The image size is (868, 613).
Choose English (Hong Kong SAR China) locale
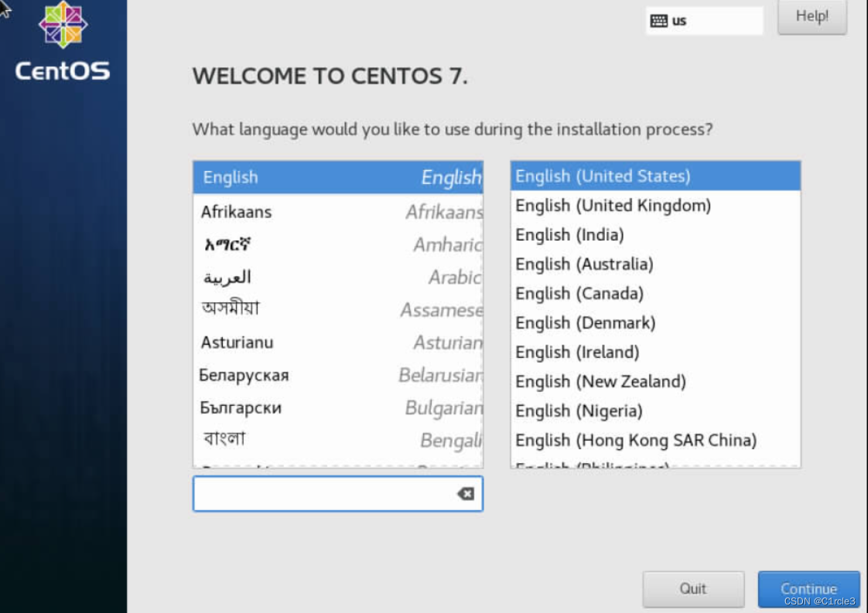[655, 440]
